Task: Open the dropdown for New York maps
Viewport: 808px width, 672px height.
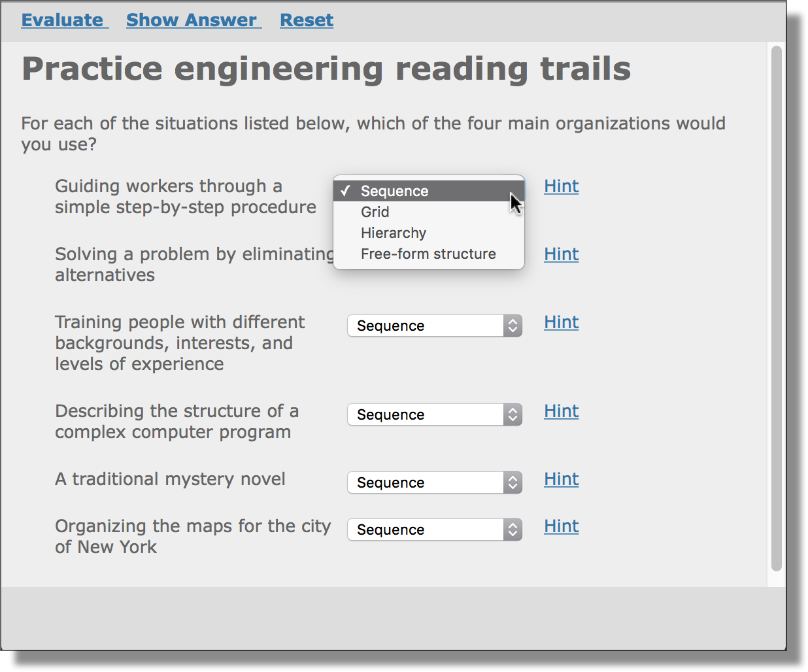Action: (435, 529)
